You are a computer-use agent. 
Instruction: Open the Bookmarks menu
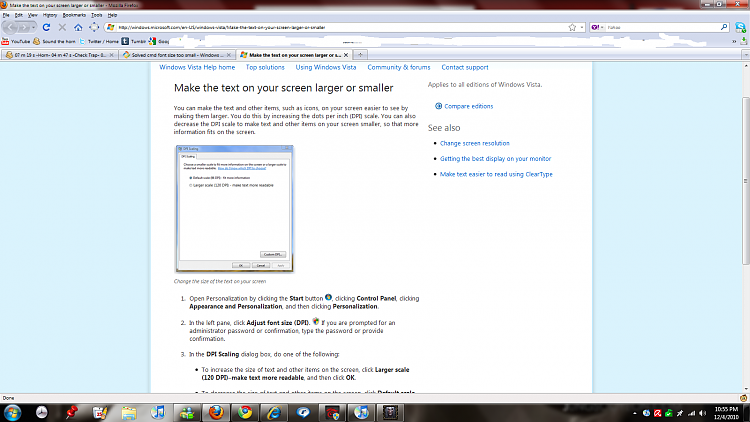coord(74,15)
